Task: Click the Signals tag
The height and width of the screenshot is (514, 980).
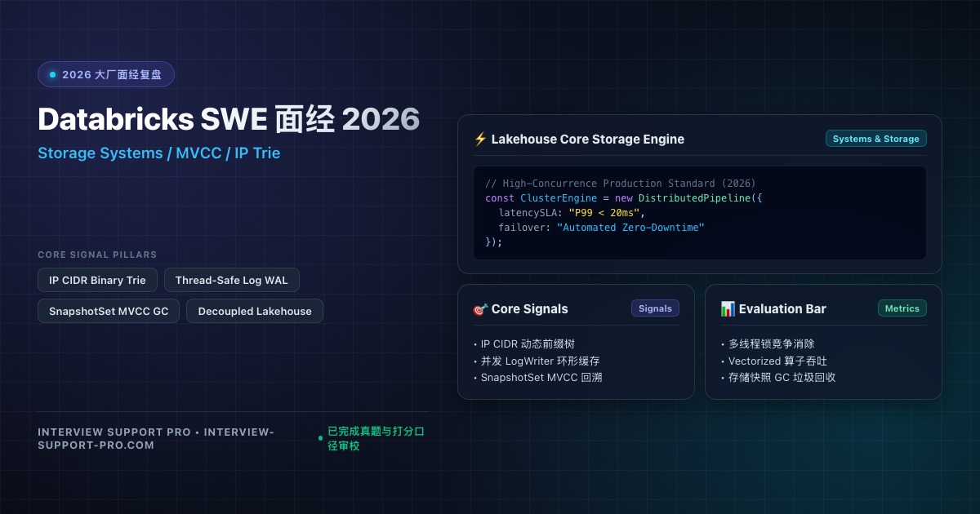Action: 655,308
